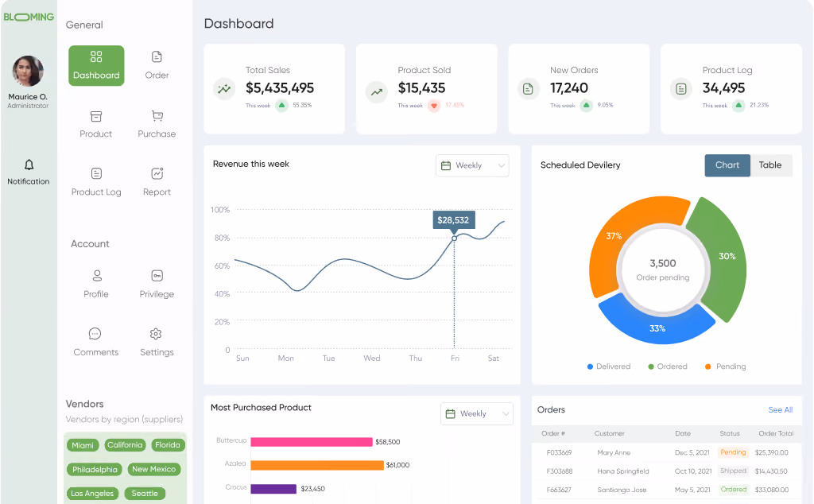Switch Scheduled Delivery to Table view

point(770,165)
